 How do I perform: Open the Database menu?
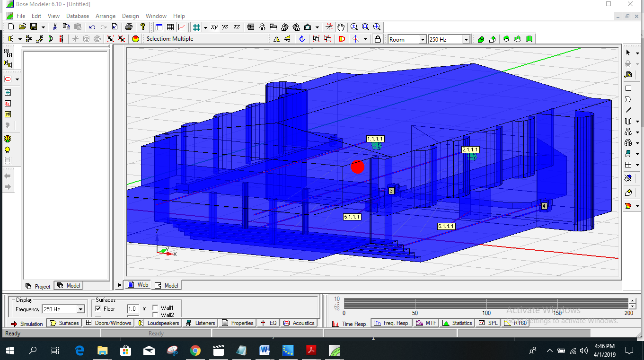[x=78, y=16]
